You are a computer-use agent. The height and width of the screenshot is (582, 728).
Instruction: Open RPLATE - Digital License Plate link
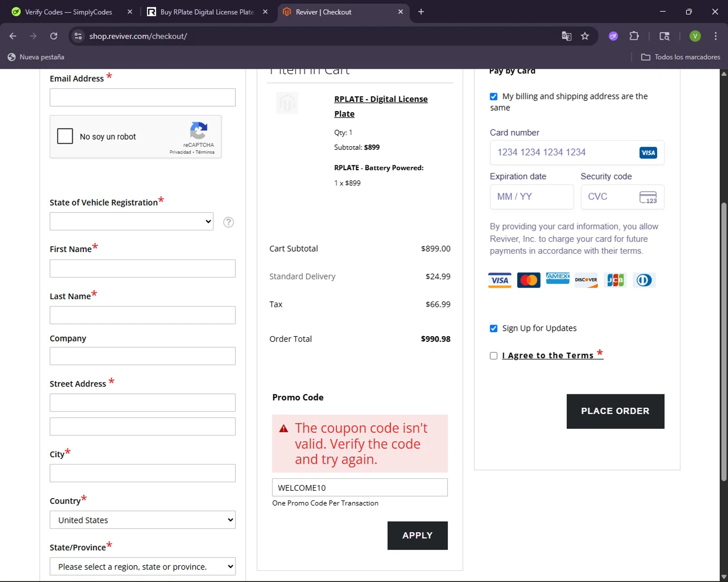(381, 106)
